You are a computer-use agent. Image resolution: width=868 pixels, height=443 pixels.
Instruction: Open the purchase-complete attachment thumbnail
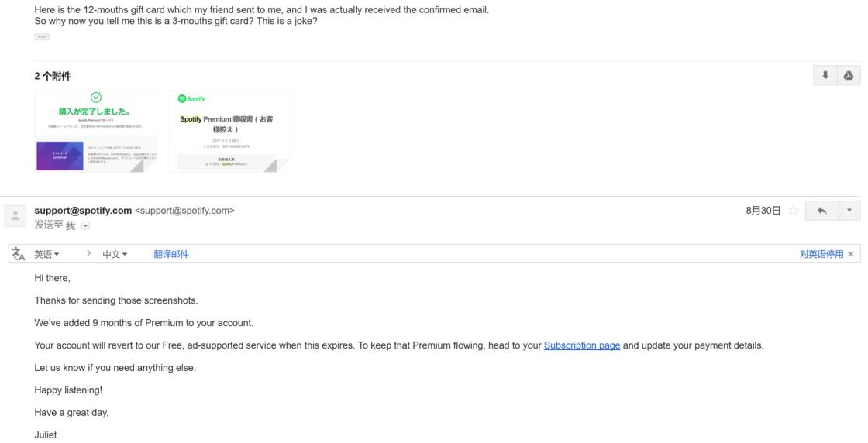pos(96,131)
